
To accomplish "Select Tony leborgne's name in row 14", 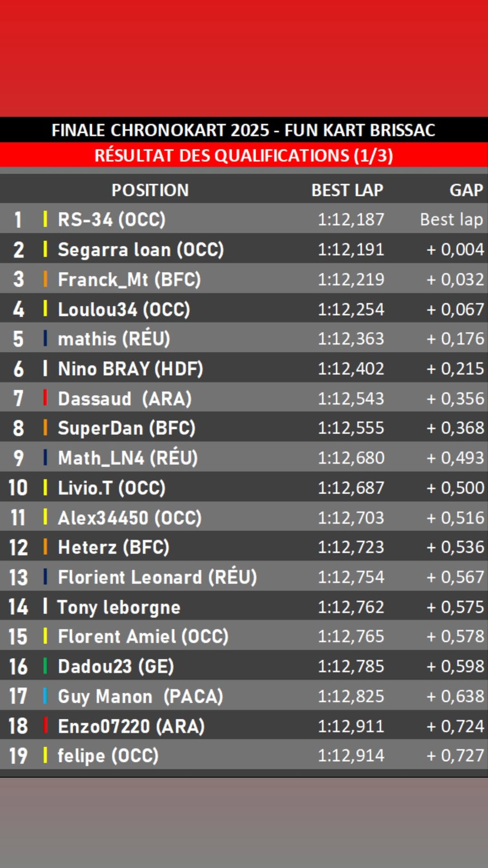I will pyautogui.click(x=119, y=607).
